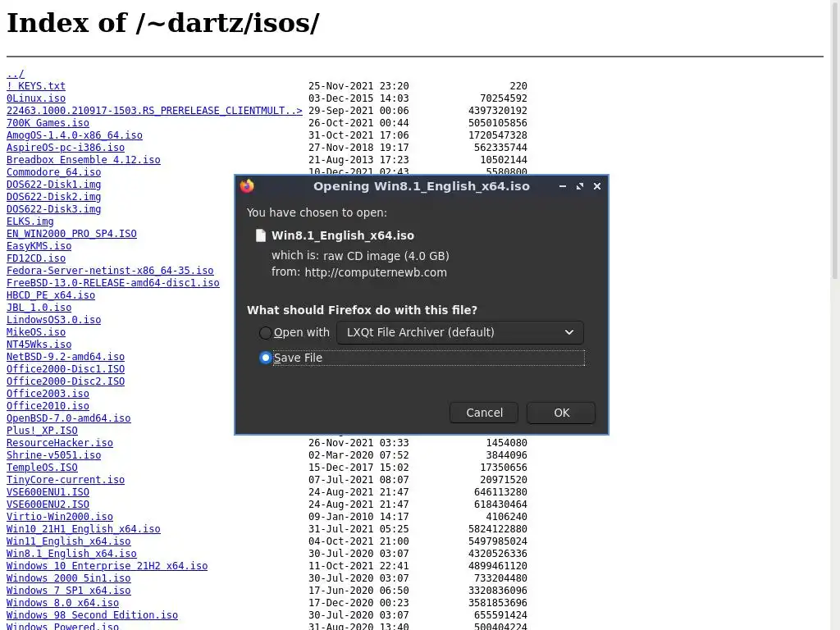Image resolution: width=840 pixels, height=630 pixels.
Task: Download MikeOS.iso
Action: (x=36, y=333)
